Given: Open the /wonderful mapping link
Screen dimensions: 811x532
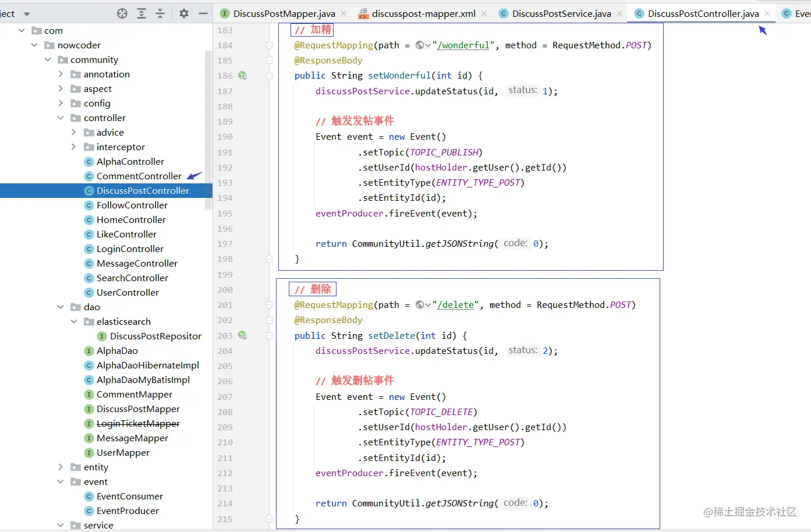Looking at the screenshot, I should coord(463,45).
